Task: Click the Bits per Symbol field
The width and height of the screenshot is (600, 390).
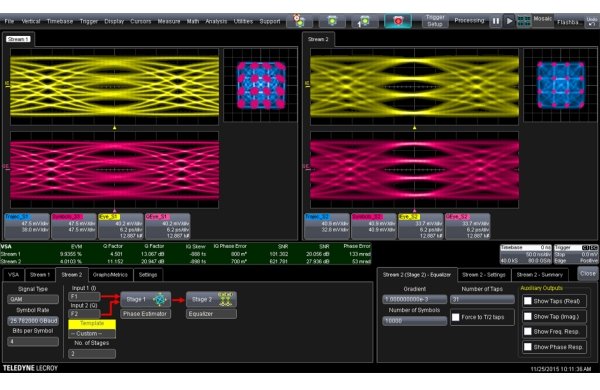Action: pos(33,341)
